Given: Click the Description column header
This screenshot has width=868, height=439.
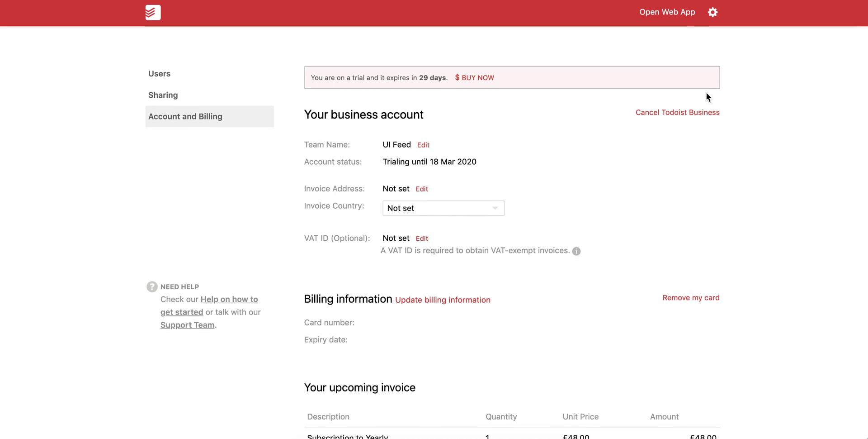Looking at the screenshot, I should click(328, 417).
